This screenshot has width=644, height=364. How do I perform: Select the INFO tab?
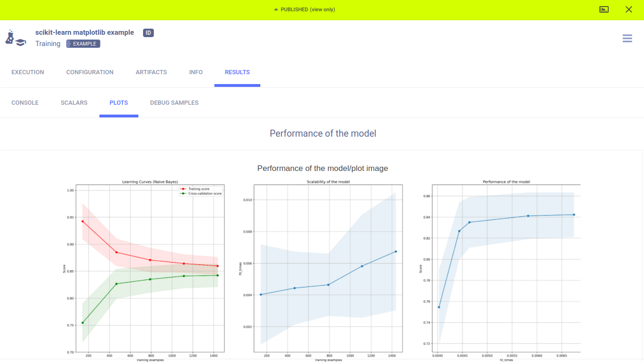pos(196,72)
